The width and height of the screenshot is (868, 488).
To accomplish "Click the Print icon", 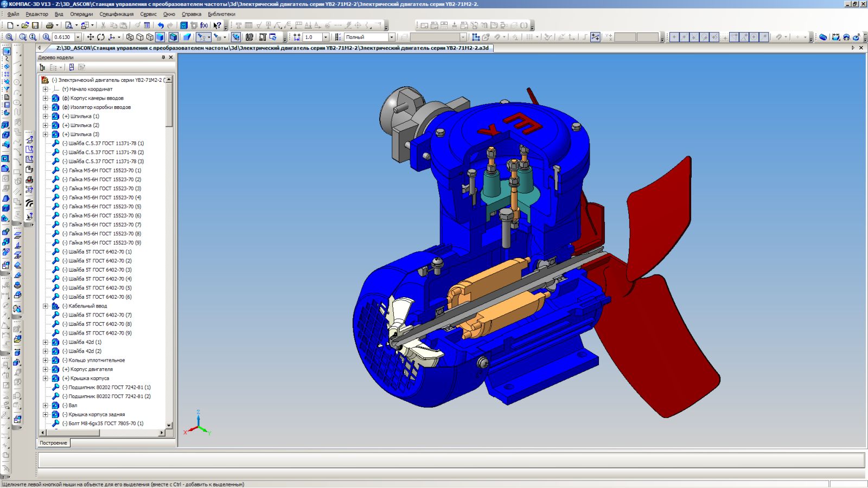I will click(49, 25).
